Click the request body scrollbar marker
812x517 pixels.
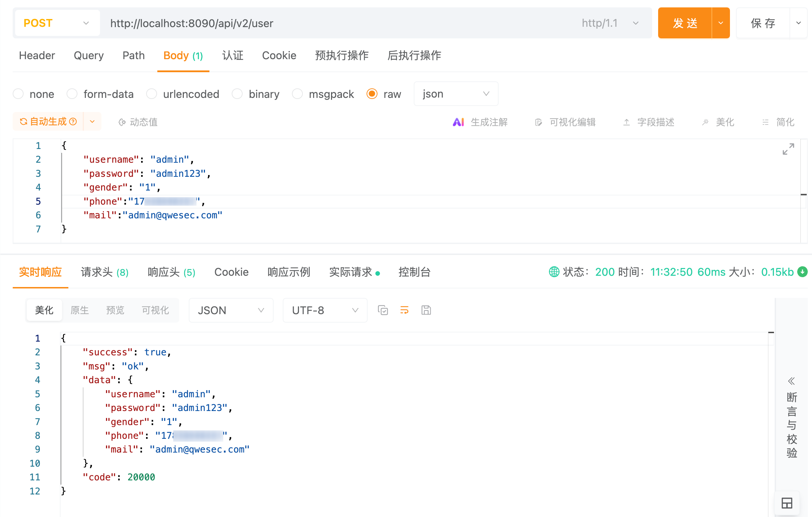point(804,194)
